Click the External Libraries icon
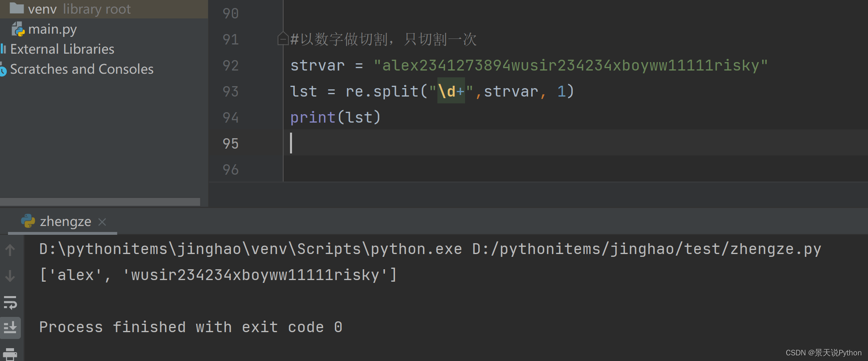 coord(4,49)
